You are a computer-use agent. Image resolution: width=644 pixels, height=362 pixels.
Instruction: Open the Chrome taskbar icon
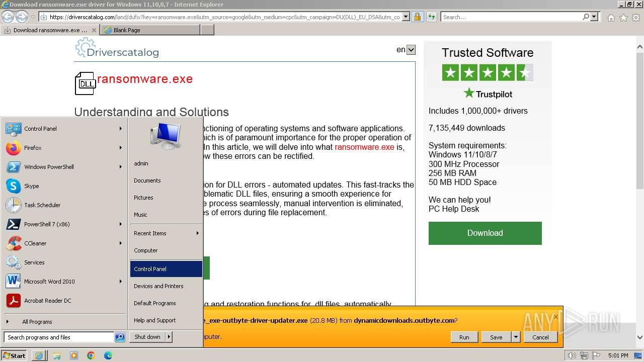[x=91, y=355]
